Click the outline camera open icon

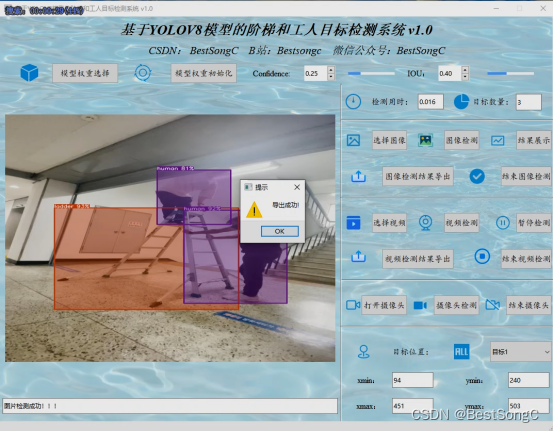[x=353, y=305]
